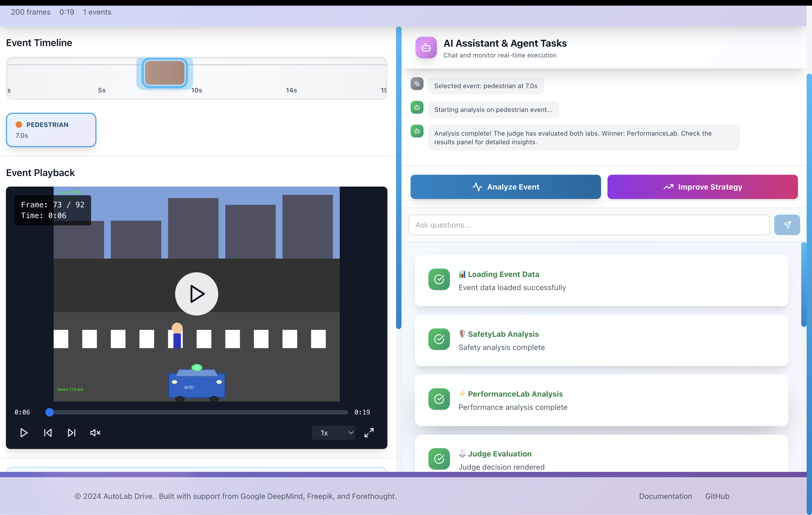Click the green checkmark beside Loading Event Data
812x515 pixels.
[x=439, y=279]
